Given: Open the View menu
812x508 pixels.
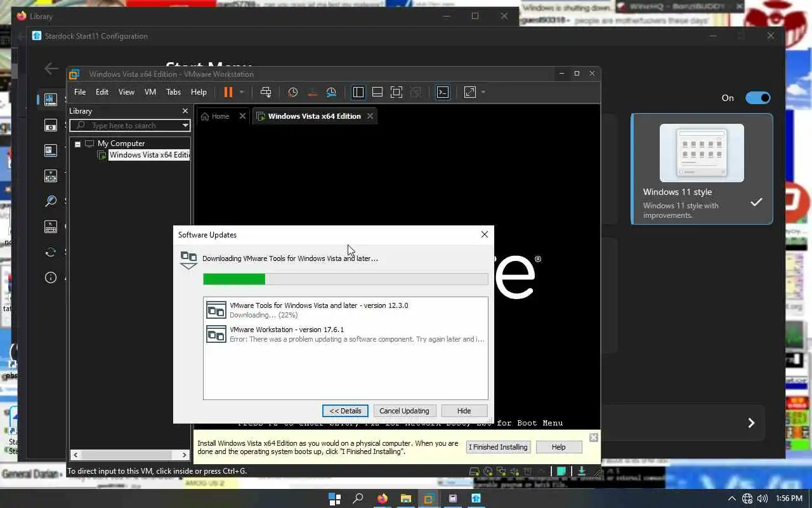Looking at the screenshot, I should click(126, 92).
